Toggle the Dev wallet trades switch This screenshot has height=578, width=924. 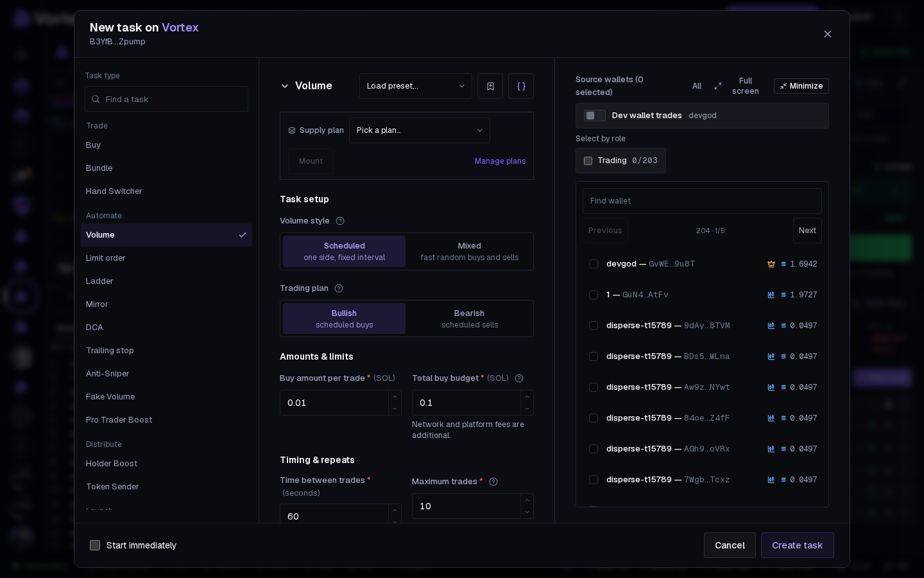(x=595, y=116)
